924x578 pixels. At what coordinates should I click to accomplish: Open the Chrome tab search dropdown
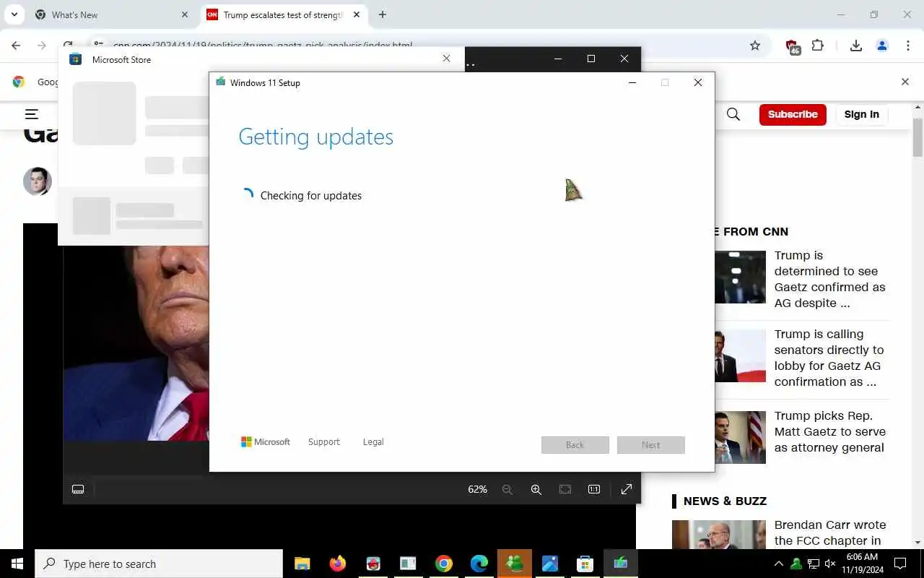[14, 14]
